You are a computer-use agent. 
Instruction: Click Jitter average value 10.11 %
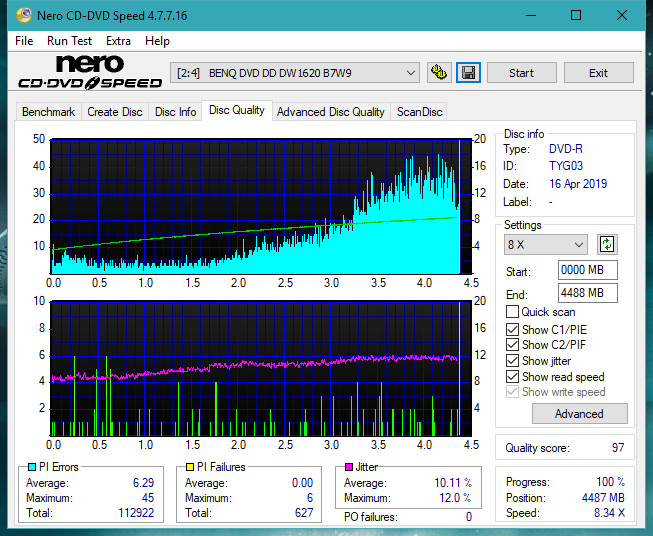pos(453,483)
